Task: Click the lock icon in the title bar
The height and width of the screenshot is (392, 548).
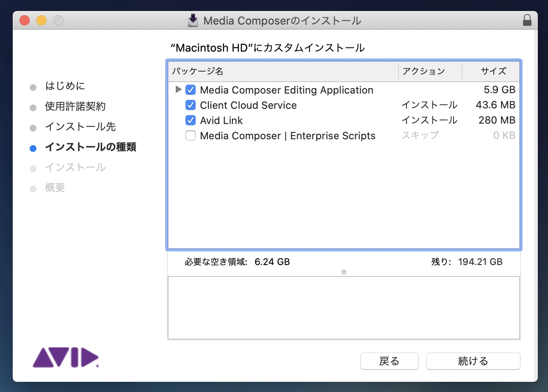Action: pyautogui.click(x=527, y=20)
